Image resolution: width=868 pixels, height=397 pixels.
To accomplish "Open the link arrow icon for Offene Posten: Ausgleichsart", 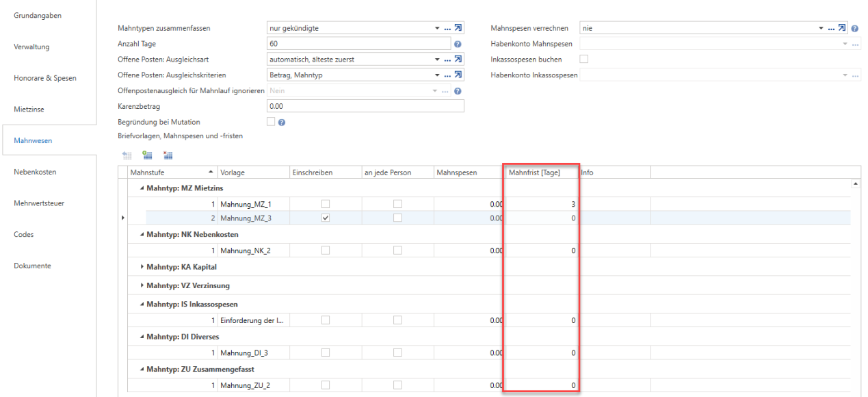I will click(459, 60).
